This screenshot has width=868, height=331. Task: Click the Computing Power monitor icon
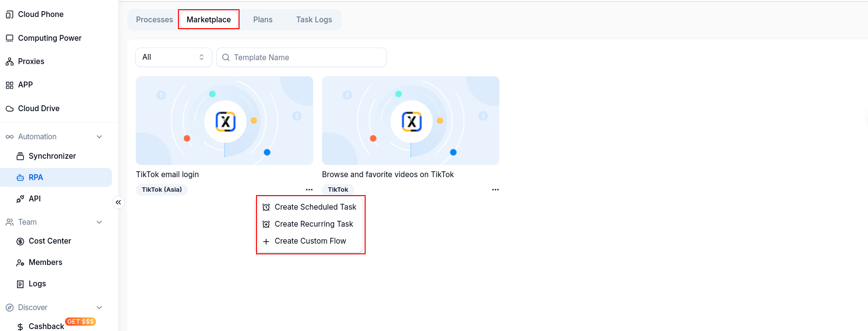coord(9,38)
